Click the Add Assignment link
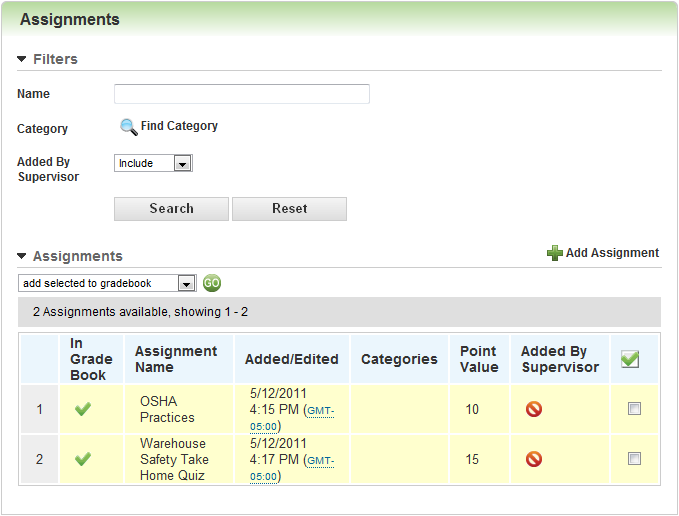The width and height of the screenshot is (679, 516). (612, 253)
